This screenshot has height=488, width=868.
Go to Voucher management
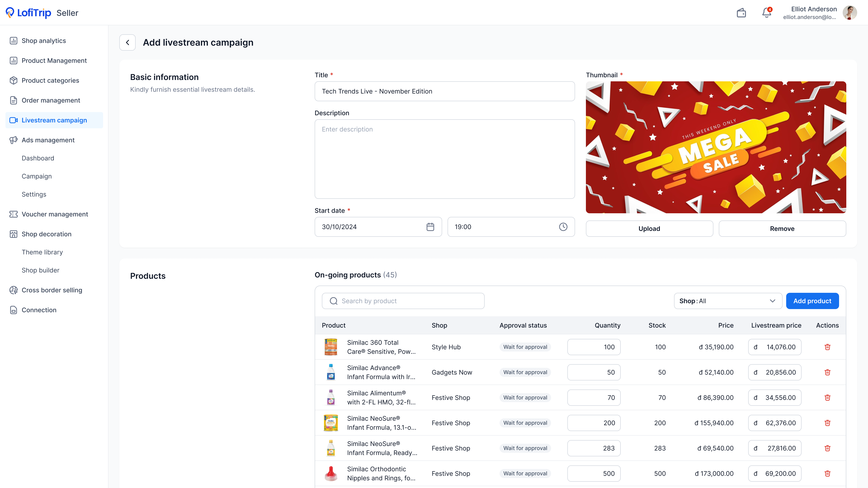[x=54, y=214]
